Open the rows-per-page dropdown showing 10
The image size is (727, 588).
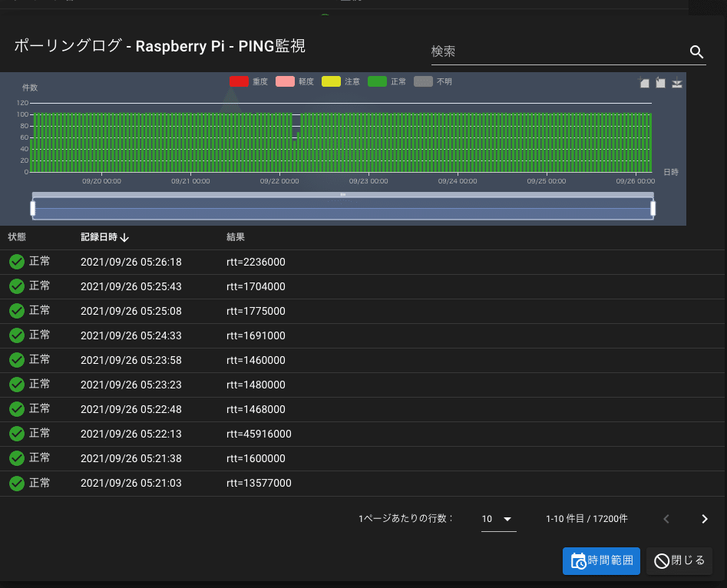point(498,519)
